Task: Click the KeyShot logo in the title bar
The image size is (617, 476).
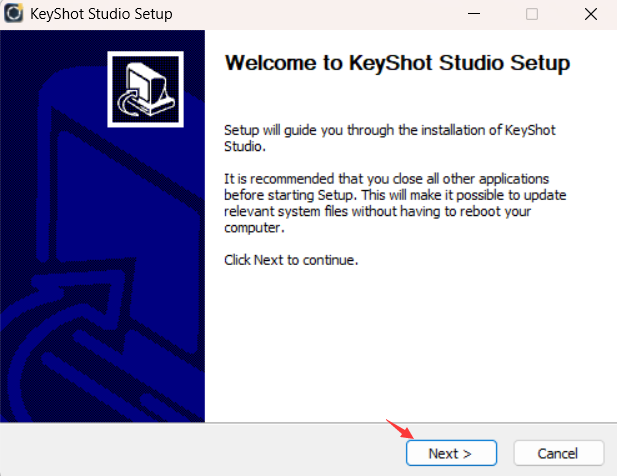Action: click(15, 14)
